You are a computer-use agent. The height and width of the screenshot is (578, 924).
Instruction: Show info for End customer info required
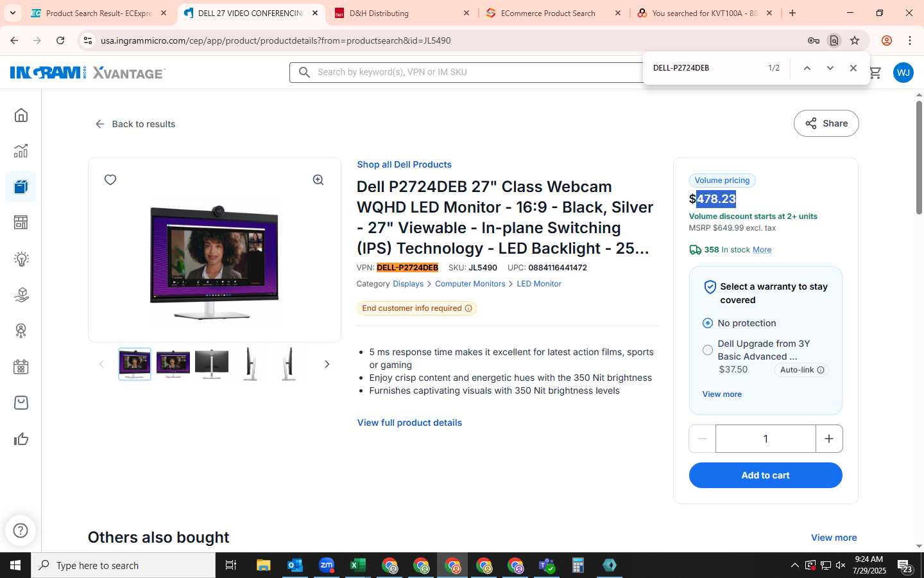click(x=468, y=308)
